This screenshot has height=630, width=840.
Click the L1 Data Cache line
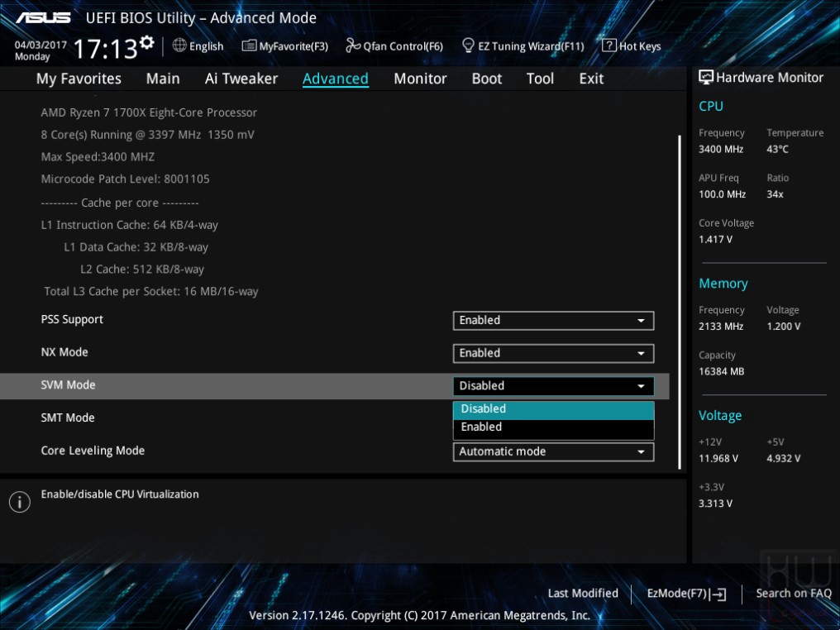click(x=136, y=247)
